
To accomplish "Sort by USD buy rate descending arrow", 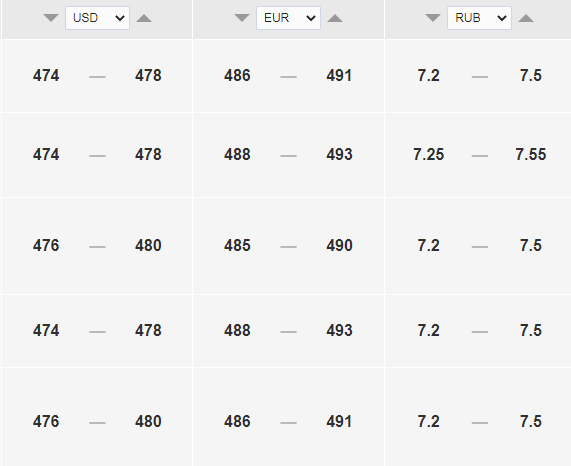I will [x=51, y=18].
